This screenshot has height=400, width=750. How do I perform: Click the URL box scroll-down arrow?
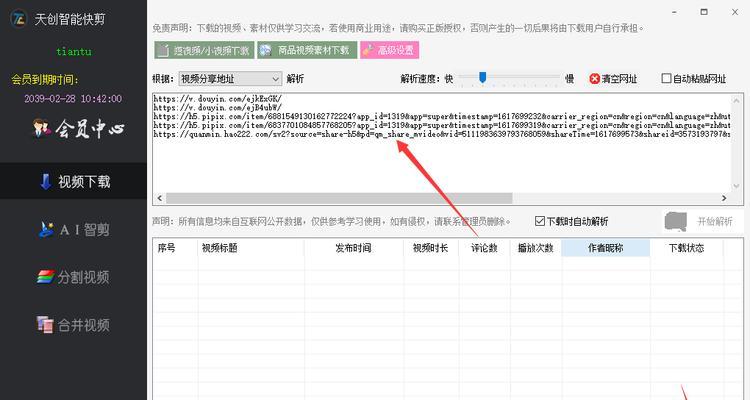tap(737, 186)
